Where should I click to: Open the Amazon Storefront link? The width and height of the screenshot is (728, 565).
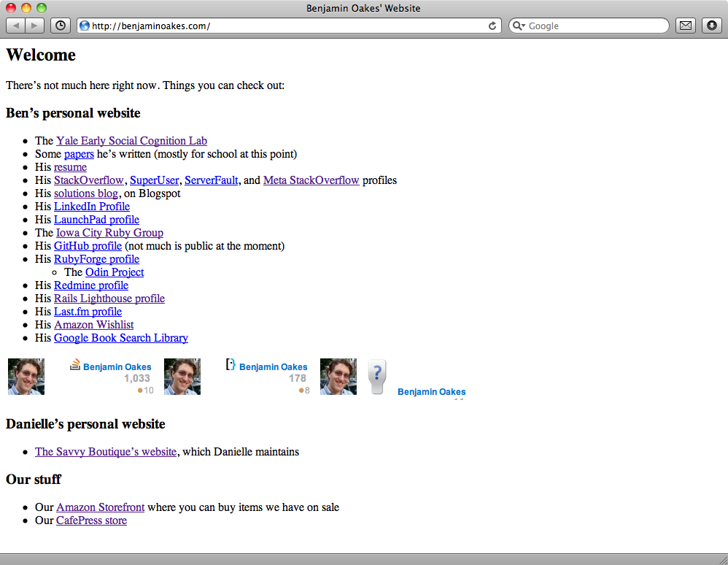pyautogui.click(x=100, y=507)
